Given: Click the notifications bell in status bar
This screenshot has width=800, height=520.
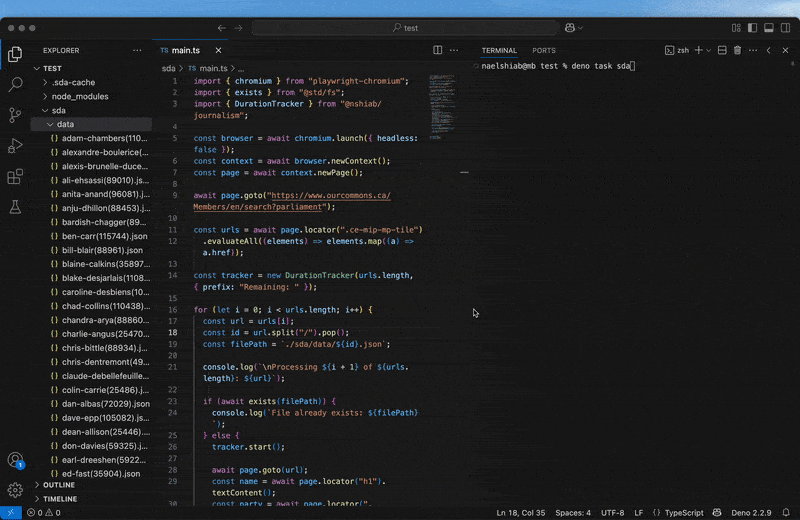Looking at the screenshot, I should click(x=786, y=512).
